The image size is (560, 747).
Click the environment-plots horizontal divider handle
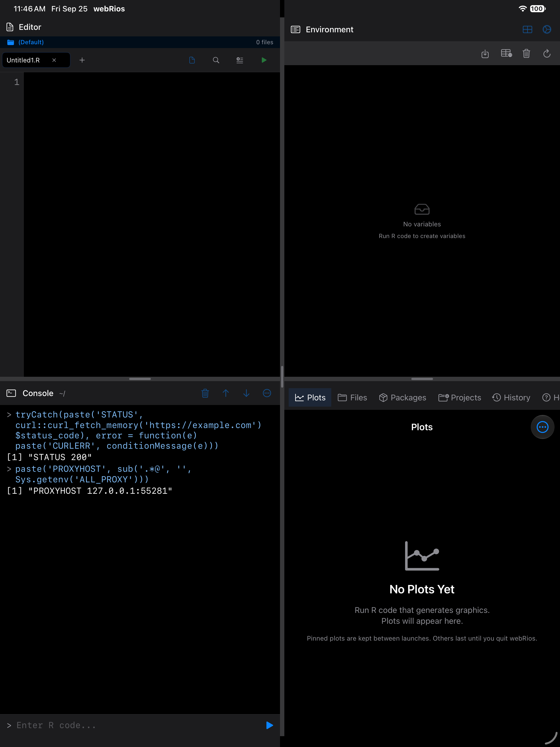pyautogui.click(x=422, y=379)
